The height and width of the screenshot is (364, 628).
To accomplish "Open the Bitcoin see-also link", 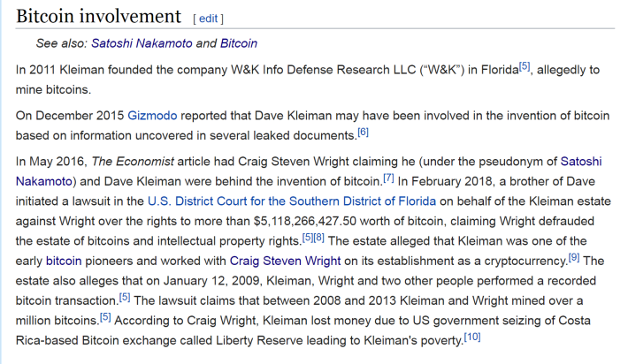I will point(239,43).
